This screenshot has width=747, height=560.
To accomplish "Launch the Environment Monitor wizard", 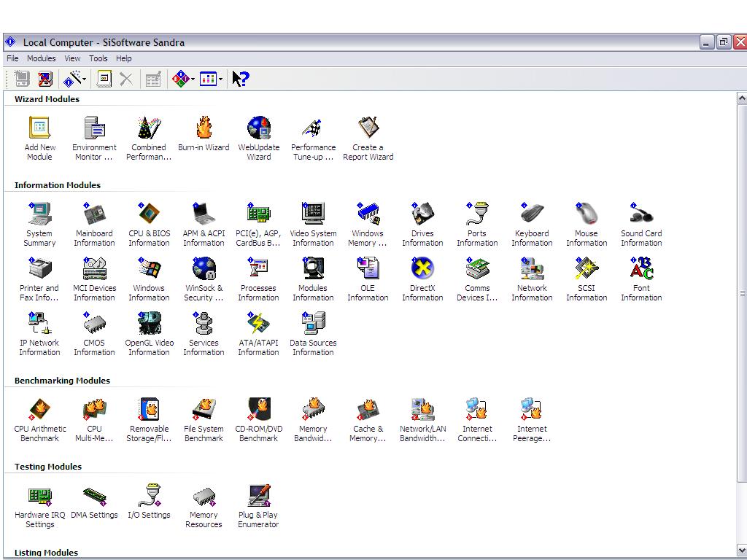I will 94,138.
